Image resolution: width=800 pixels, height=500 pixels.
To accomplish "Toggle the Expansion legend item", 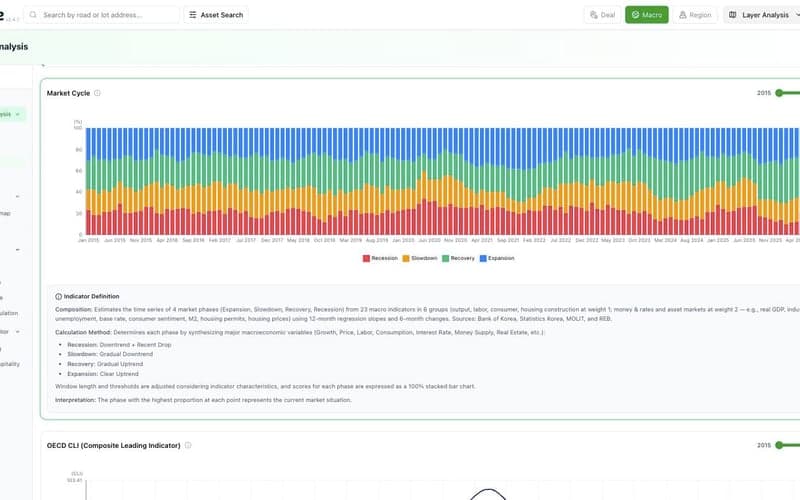I will pyautogui.click(x=497, y=258).
